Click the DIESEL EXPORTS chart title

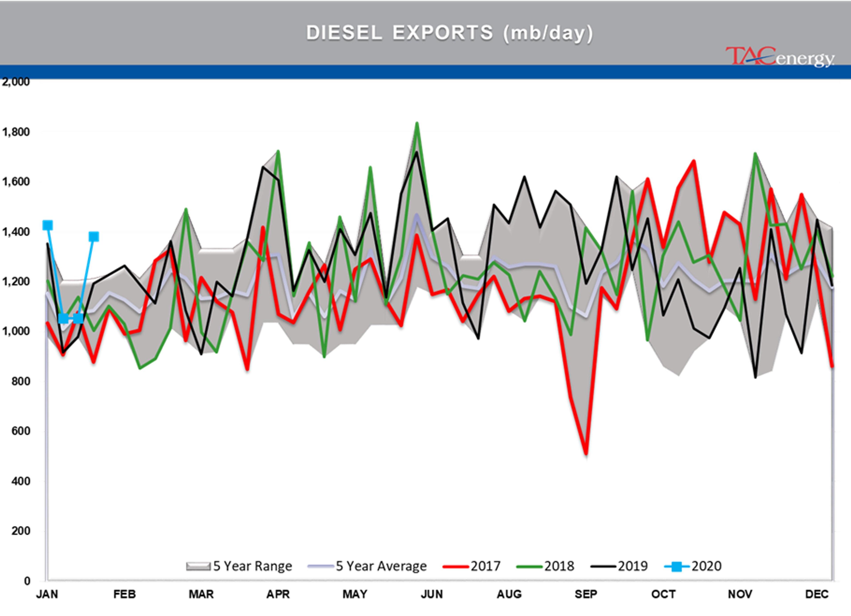[449, 33]
